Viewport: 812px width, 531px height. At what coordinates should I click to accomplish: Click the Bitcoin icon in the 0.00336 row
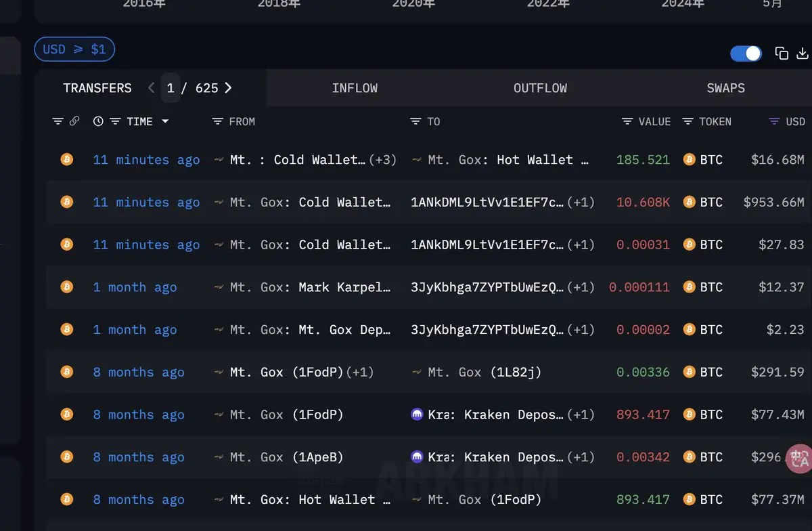coord(66,371)
